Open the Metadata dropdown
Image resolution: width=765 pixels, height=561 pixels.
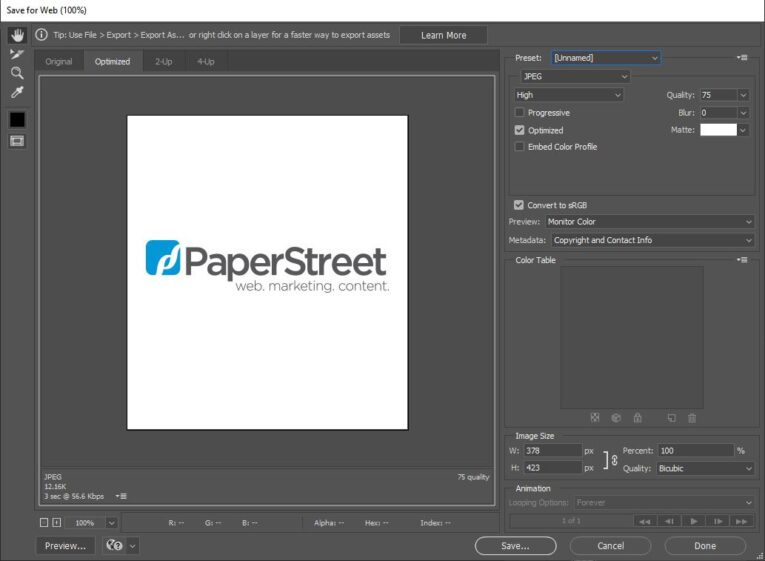653,240
